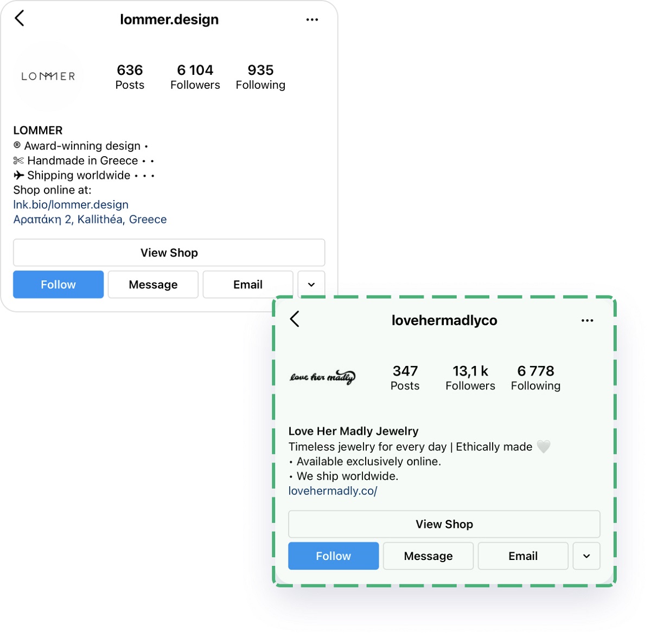
Task: View lovehermadlyco's 347 posts
Action: tap(405, 378)
